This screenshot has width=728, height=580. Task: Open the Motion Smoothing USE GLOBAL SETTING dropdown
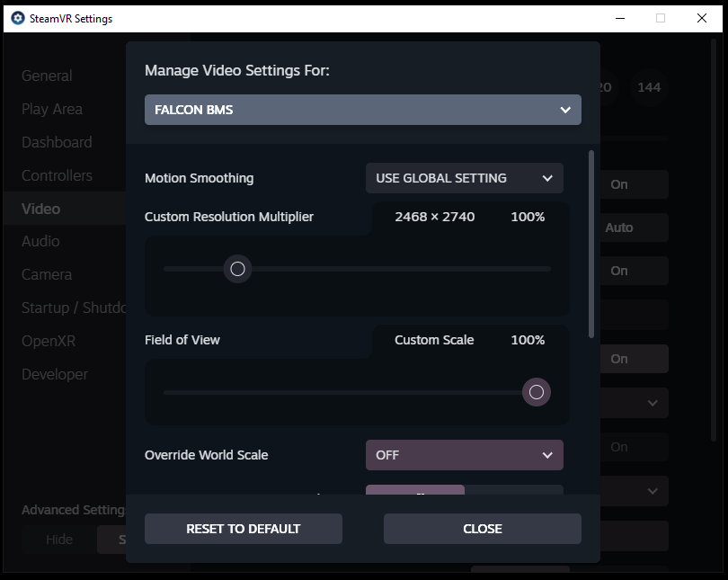click(465, 178)
